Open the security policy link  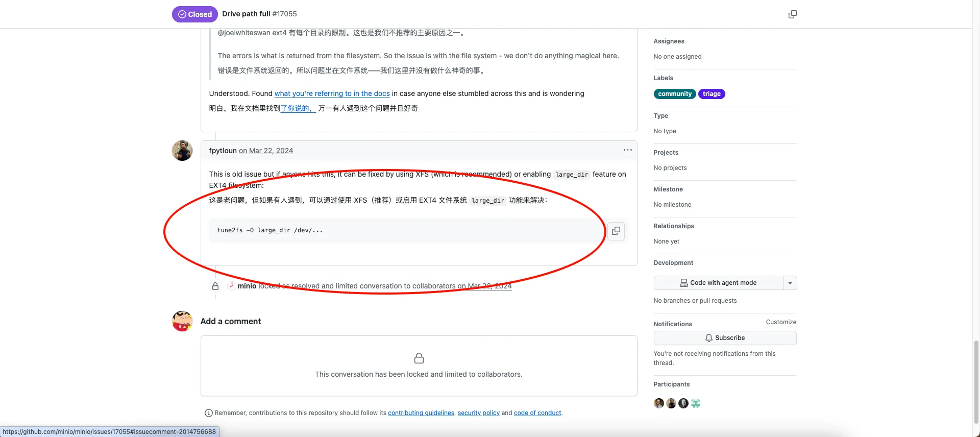[479, 413]
